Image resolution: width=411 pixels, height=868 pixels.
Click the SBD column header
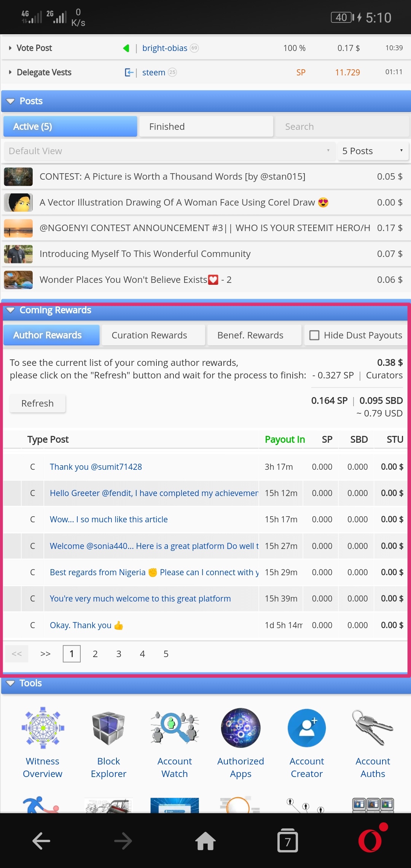pos(359,440)
